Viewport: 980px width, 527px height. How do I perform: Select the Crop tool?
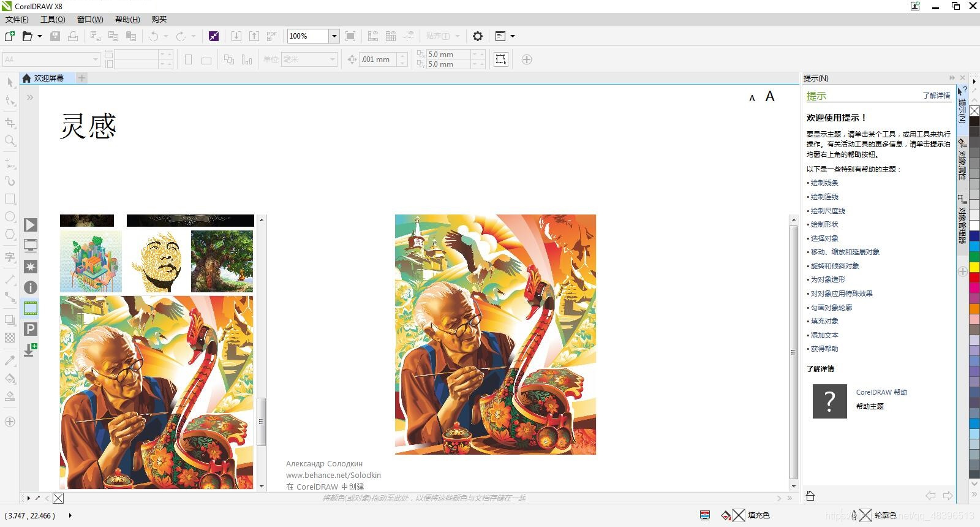(10, 123)
